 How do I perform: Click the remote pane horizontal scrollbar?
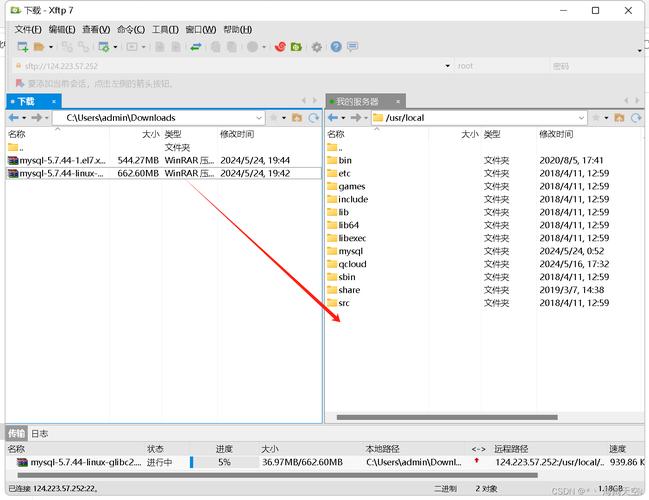pos(447,417)
